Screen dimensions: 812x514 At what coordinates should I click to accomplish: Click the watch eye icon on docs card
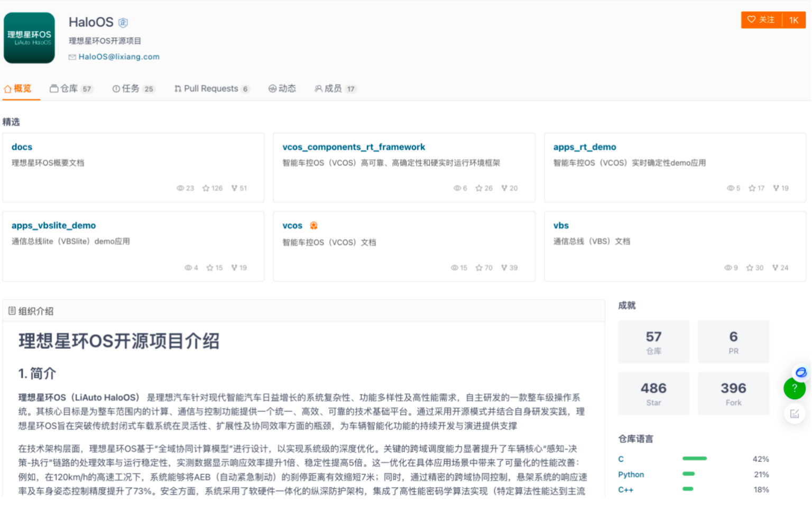(x=180, y=188)
